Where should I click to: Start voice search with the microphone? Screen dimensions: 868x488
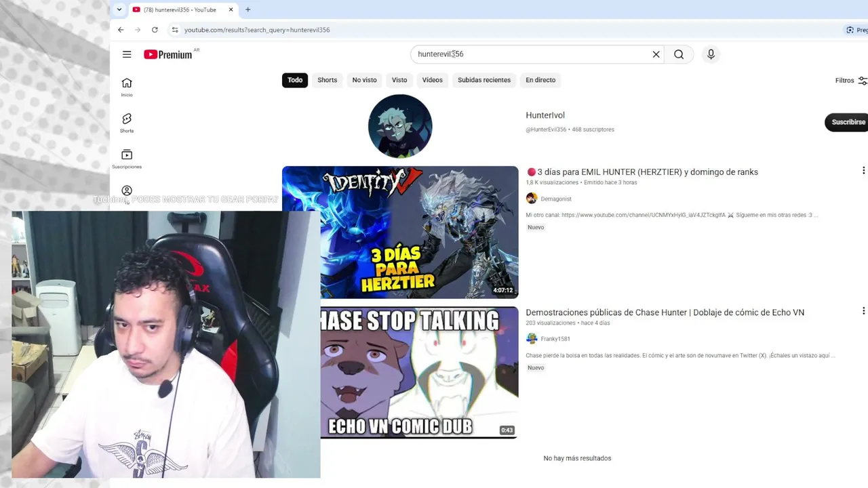click(711, 54)
